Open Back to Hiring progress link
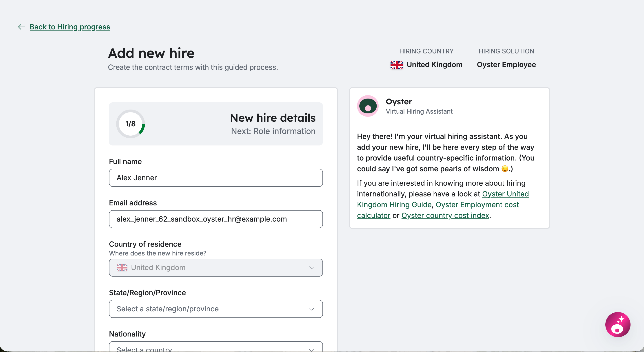The image size is (644, 352). coord(70,27)
